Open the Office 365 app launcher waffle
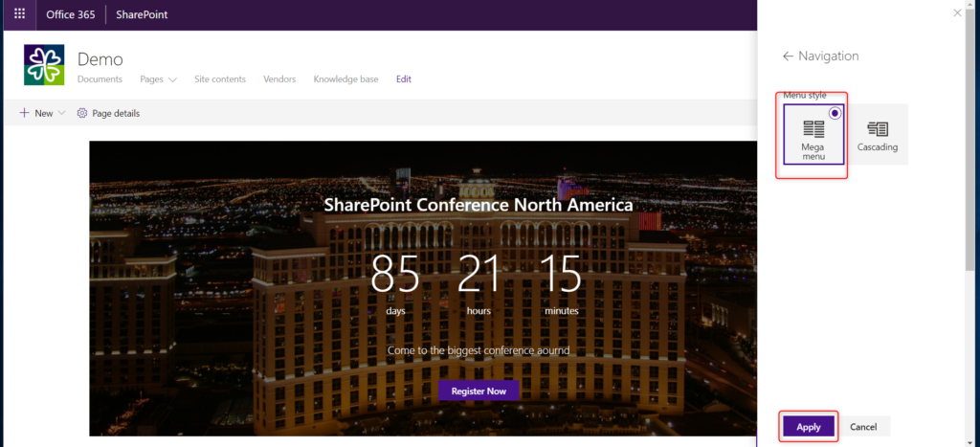 (19, 13)
